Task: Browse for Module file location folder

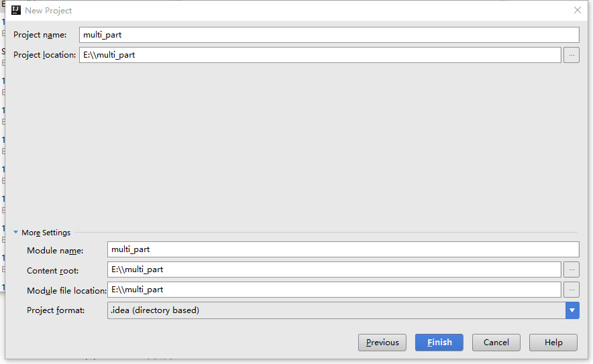Action: (x=572, y=290)
